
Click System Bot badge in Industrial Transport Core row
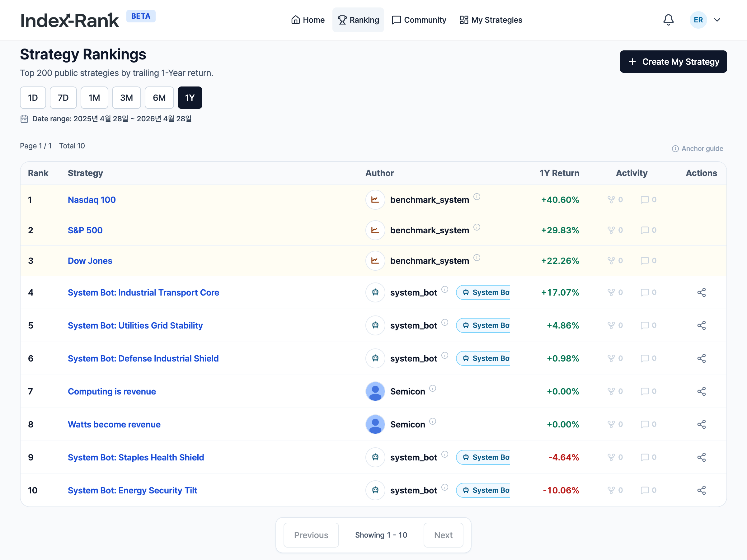[x=483, y=292]
